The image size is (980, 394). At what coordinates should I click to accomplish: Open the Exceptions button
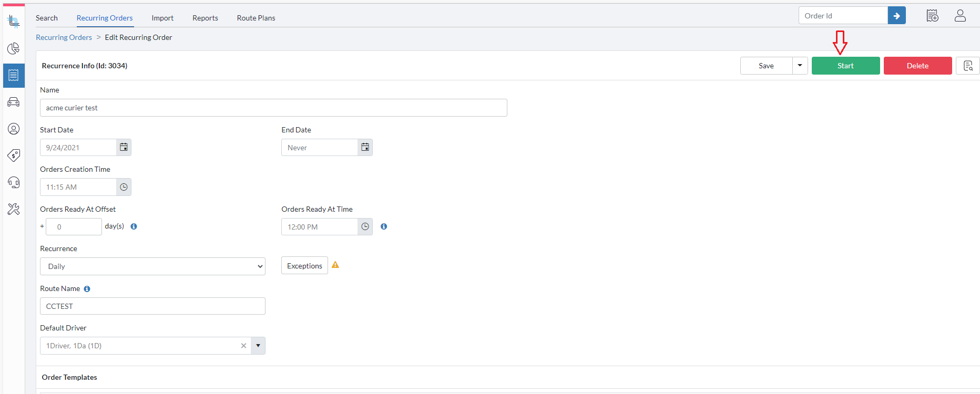point(304,266)
